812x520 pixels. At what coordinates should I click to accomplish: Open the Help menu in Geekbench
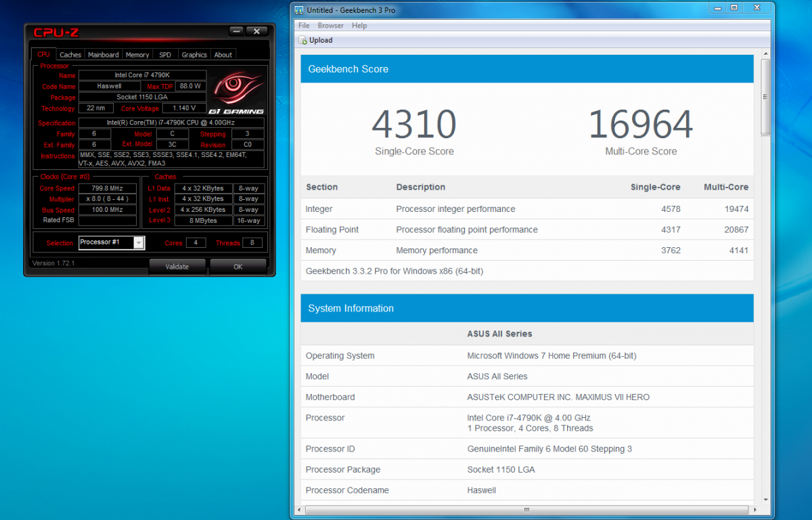[359, 26]
